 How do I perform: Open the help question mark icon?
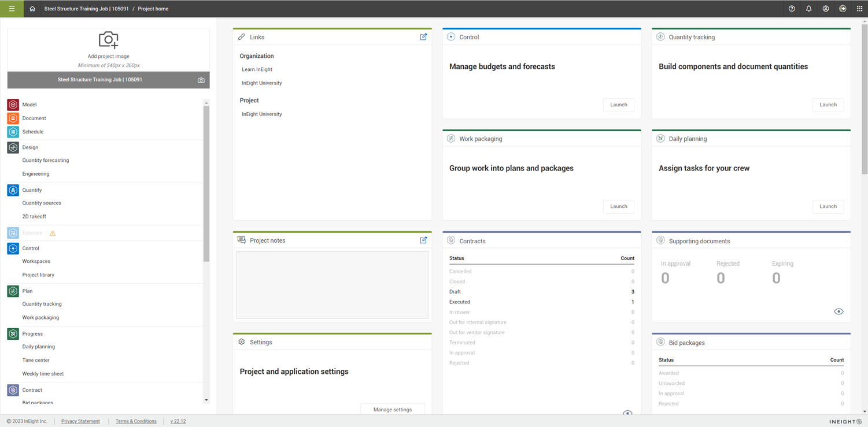point(792,9)
